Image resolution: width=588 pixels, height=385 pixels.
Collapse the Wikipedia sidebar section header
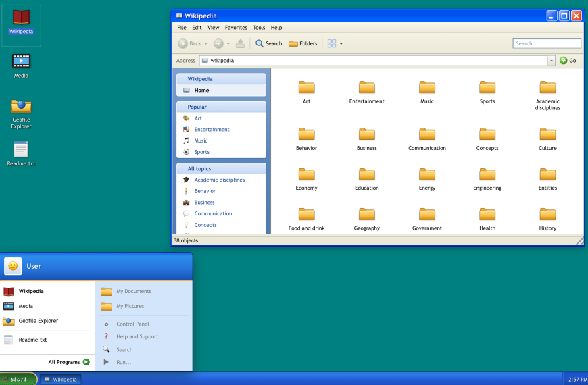click(221, 79)
